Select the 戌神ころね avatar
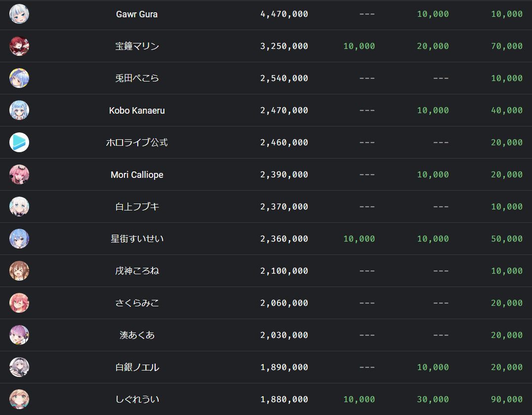The height and width of the screenshot is (415, 532). click(19, 271)
